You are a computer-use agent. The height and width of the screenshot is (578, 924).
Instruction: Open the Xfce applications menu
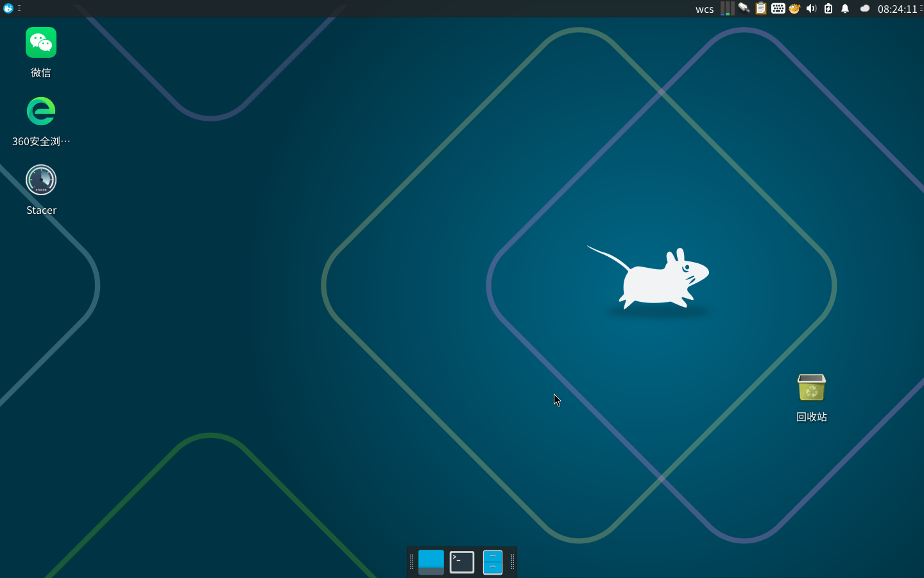[8, 8]
